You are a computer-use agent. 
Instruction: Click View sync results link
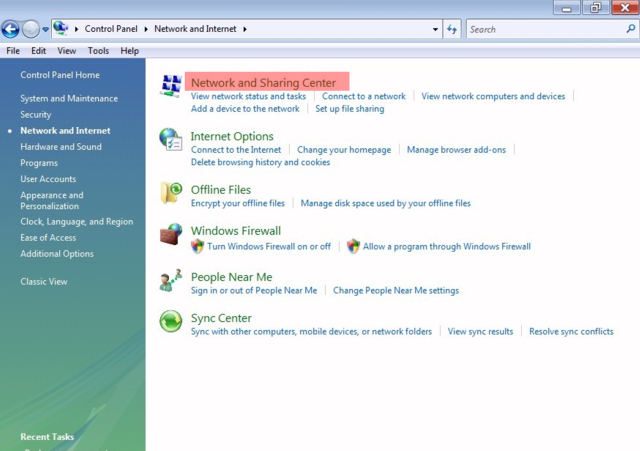pos(480,332)
